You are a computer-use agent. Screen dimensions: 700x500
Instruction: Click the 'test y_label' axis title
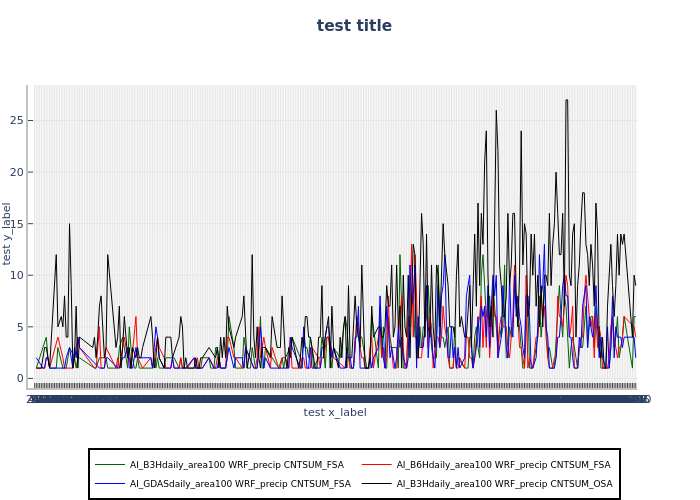tap(8, 233)
